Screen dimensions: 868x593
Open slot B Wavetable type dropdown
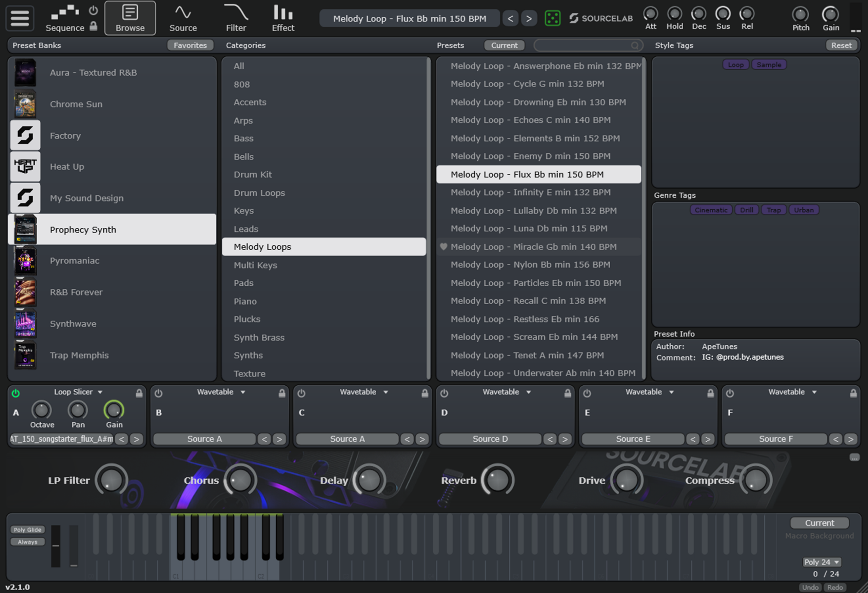(221, 392)
